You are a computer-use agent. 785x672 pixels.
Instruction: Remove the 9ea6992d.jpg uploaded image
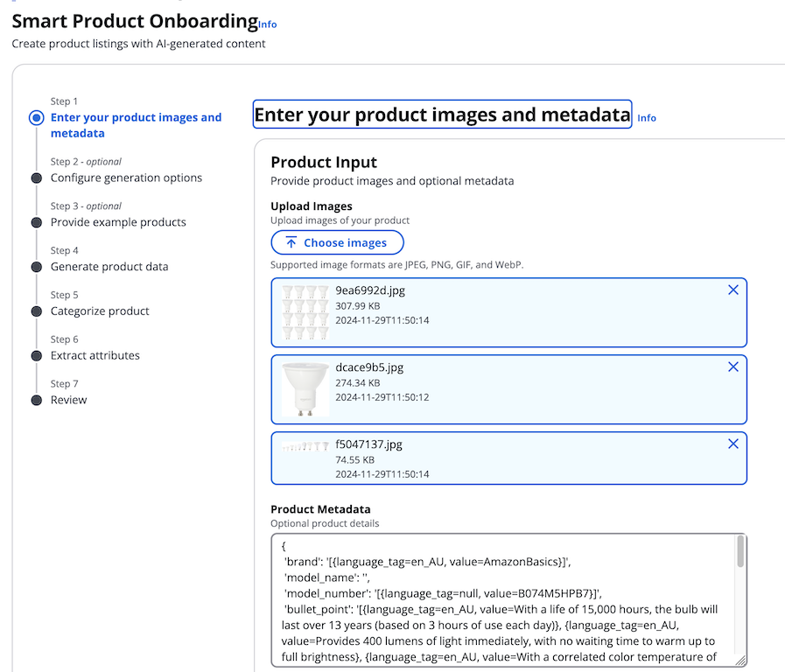[x=733, y=290]
